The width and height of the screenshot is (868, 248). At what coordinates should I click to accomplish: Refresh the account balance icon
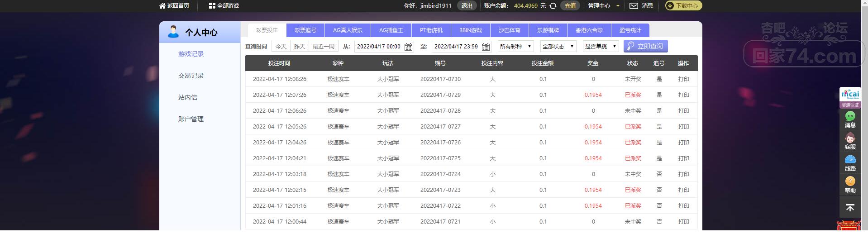click(553, 6)
